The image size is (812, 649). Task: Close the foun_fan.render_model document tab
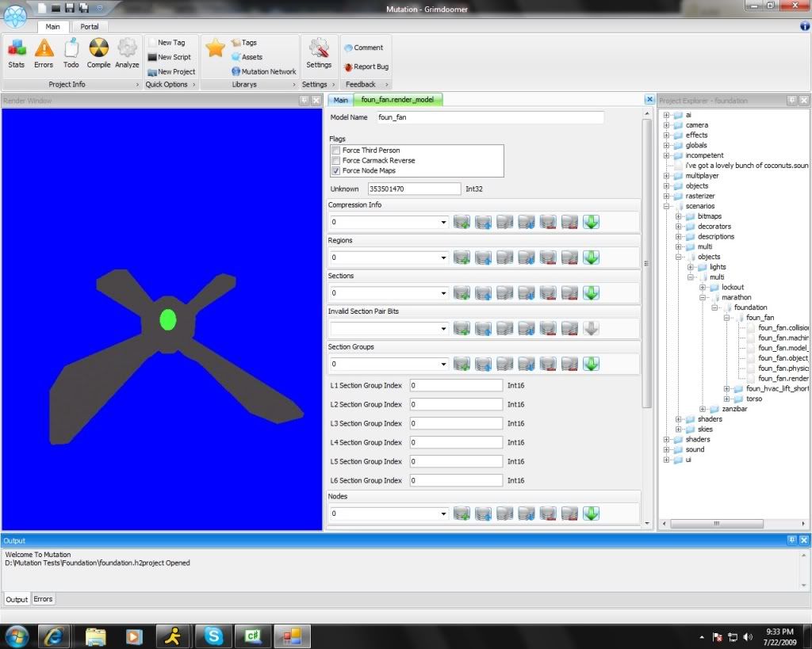coord(649,99)
